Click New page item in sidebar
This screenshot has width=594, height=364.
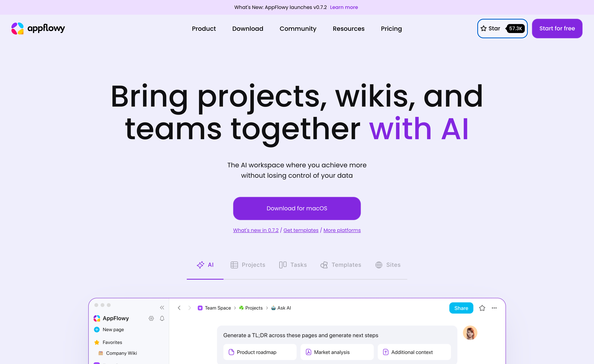[x=113, y=329]
